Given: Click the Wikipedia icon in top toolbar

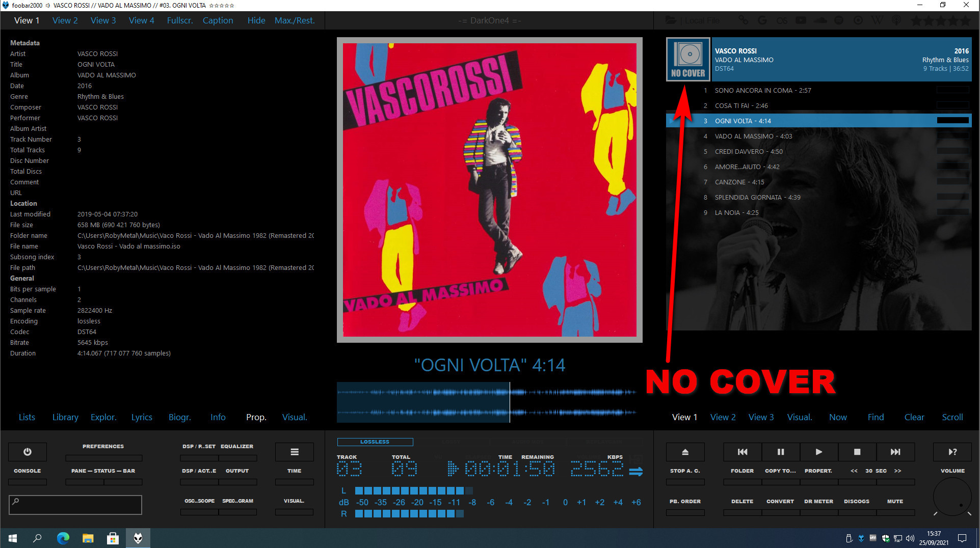Looking at the screenshot, I should coord(877,20).
